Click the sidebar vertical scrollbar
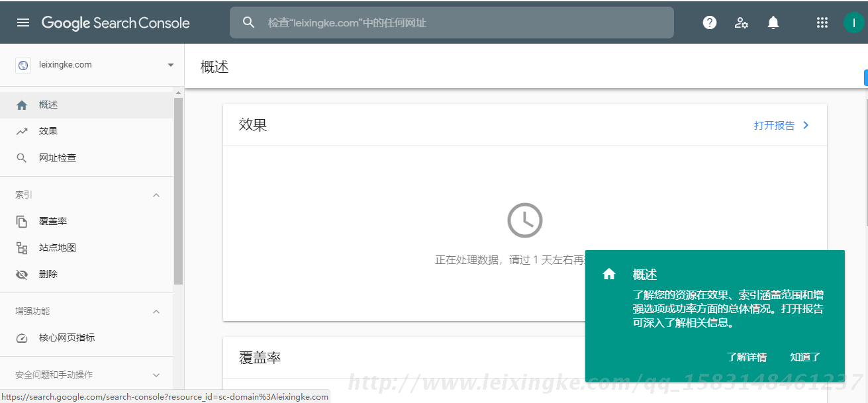 (178, 191)
